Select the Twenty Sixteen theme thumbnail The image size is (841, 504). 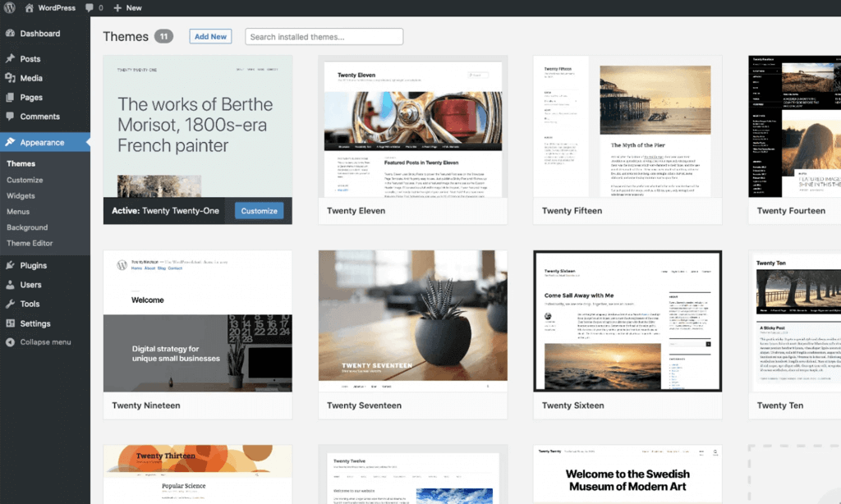627,321
